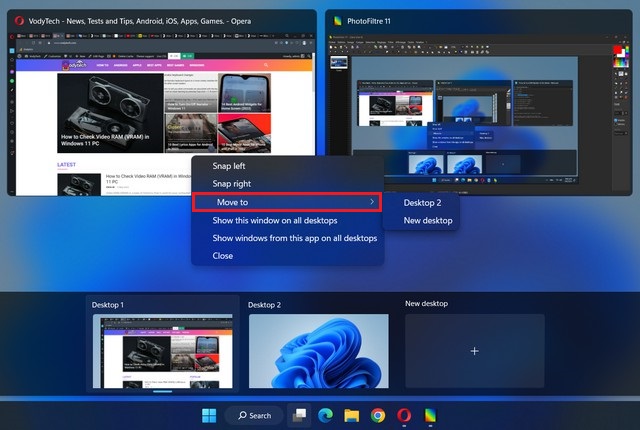Open the Move to submenu
Image resolution: width=640 pixels, height=430 pixels.
287,202
